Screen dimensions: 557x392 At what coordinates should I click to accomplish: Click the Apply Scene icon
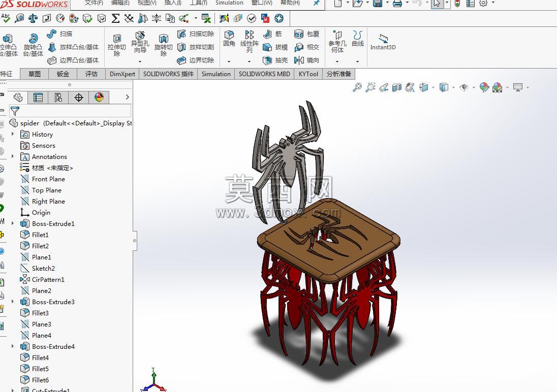pyautogui.click(x=498, y=87)
